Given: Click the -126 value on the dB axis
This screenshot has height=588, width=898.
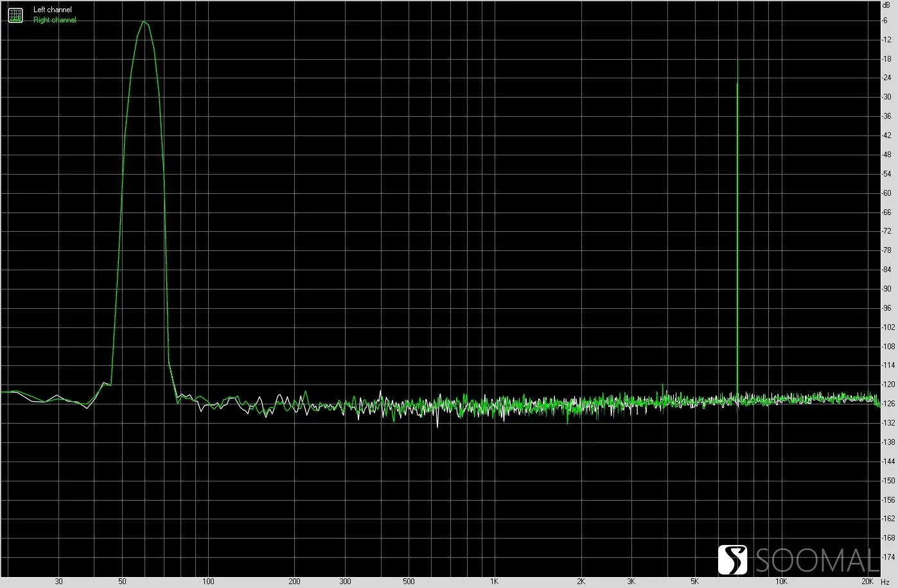Looking at the screenshot, I should [x=888, y=404].
